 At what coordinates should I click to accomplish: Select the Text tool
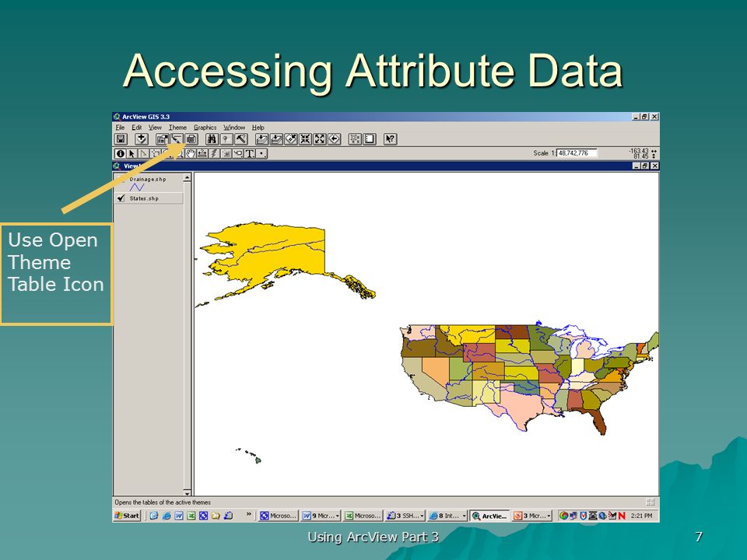coord(250,153)
